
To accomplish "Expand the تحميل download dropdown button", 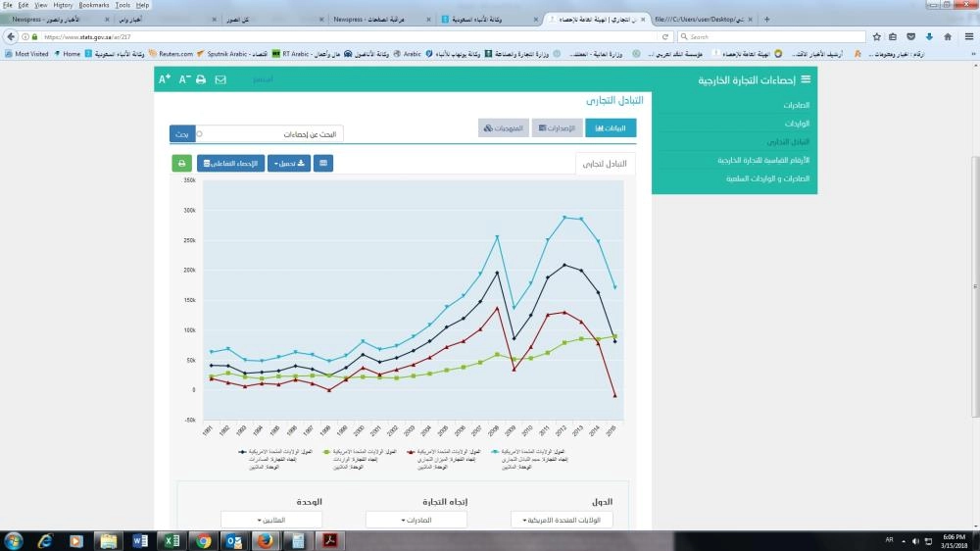I will coord(288,164).
